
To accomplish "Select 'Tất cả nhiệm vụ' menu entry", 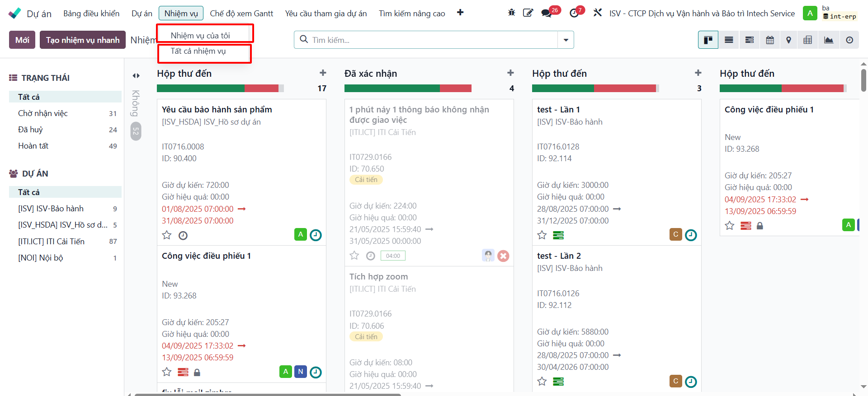I will pyautogui.click(x=198, y=51).
